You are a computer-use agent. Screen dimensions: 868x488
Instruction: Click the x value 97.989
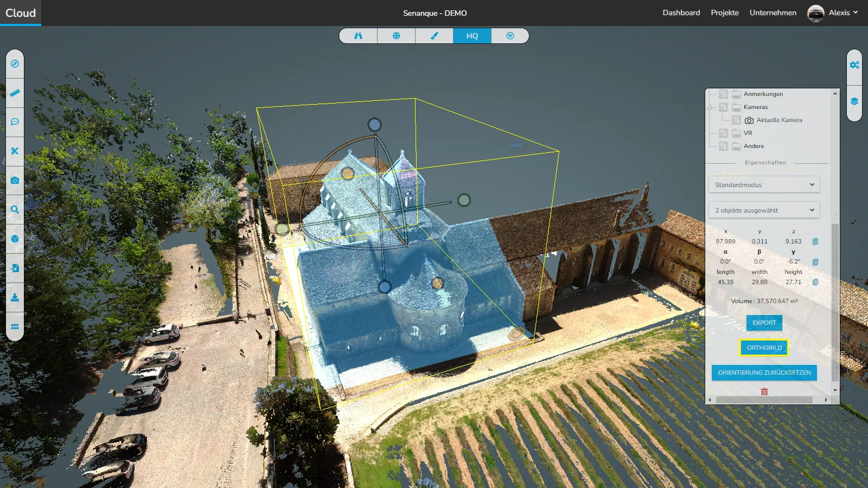click(x=725, y=241)
